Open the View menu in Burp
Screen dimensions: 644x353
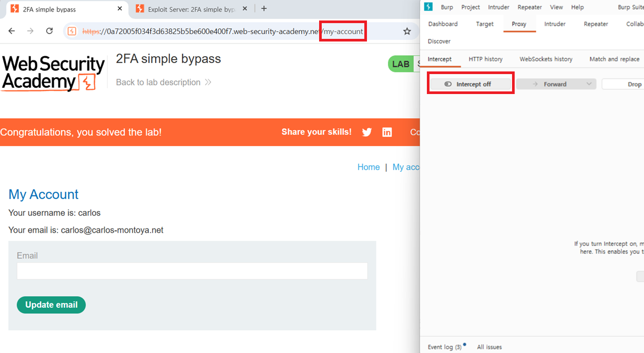pyautogui.click(x=556, y=7)
